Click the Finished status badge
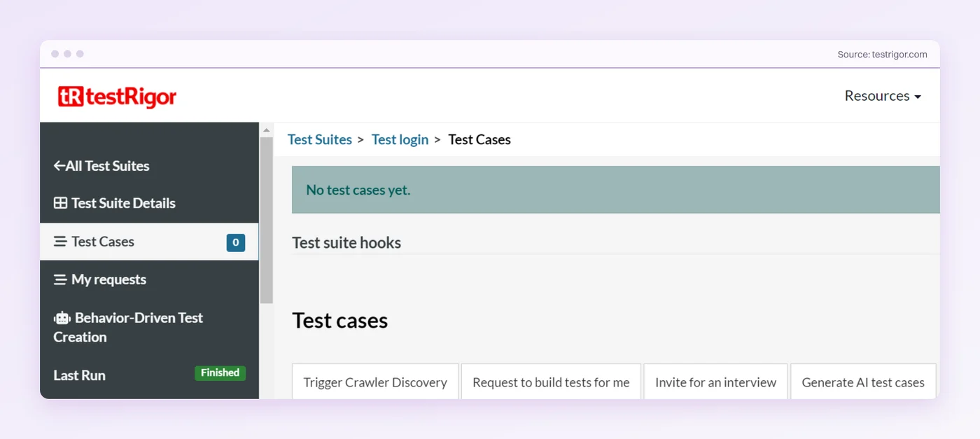980x439 pixels. coord(220,373)
